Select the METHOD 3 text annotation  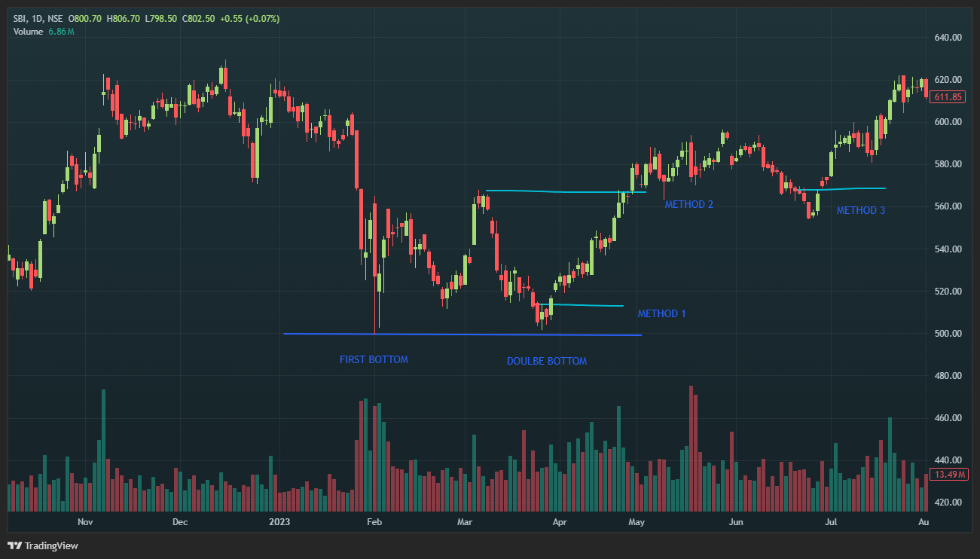[860, 211]
